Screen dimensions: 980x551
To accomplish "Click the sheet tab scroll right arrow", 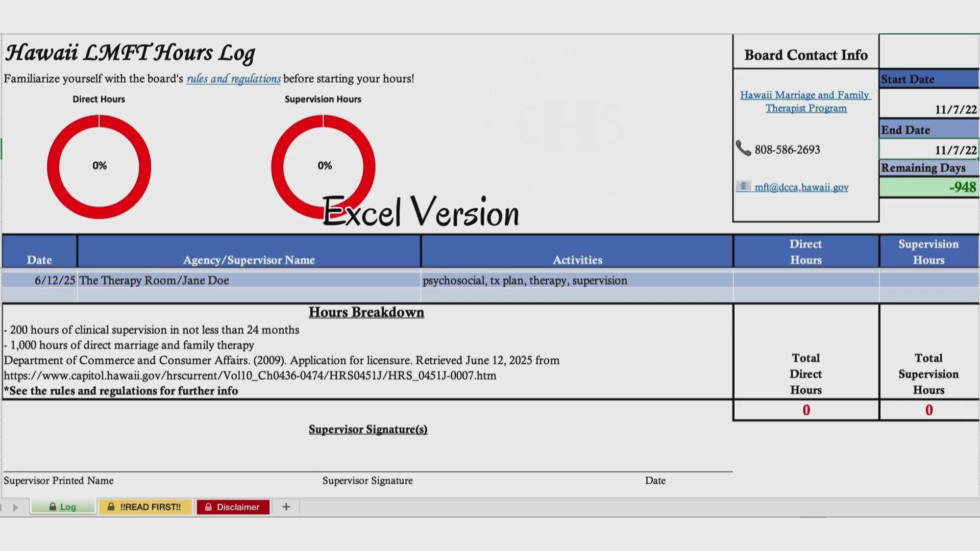I will (15, 507).
